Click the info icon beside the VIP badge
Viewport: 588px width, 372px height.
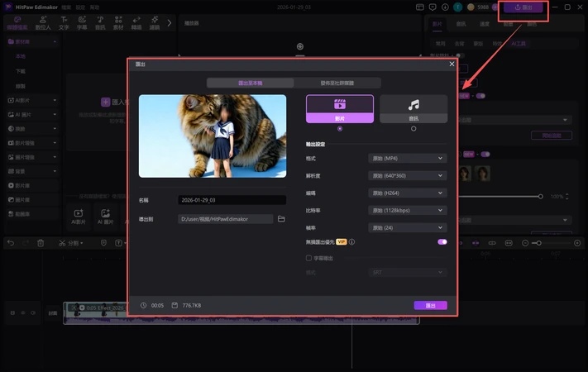pos(352,242)
